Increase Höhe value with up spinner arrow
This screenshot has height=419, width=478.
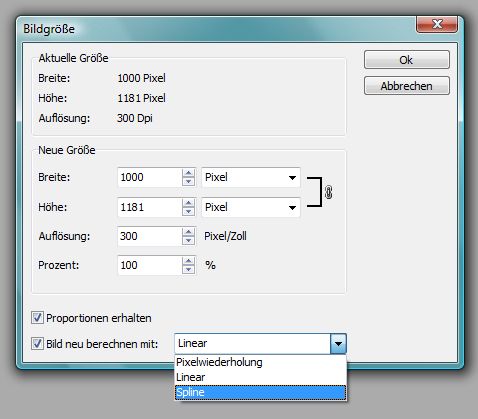[x=189, y=203]
